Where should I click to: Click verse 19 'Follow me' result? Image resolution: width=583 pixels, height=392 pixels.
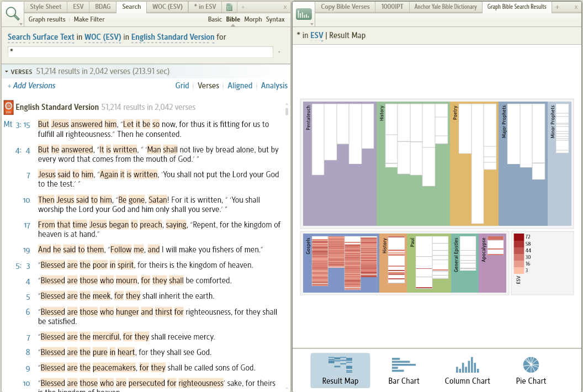tap(150, 250)
